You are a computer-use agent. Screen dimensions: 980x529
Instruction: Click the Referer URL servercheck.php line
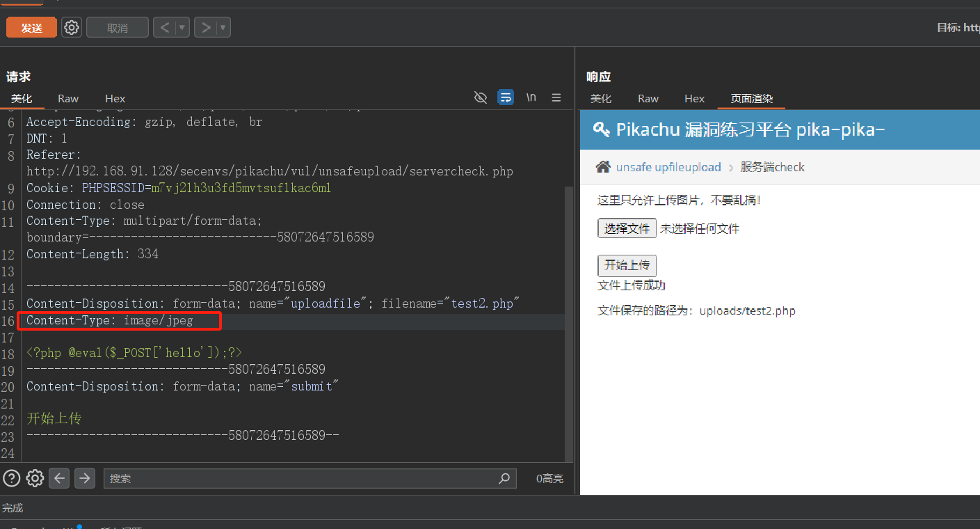tap(270, 171)
